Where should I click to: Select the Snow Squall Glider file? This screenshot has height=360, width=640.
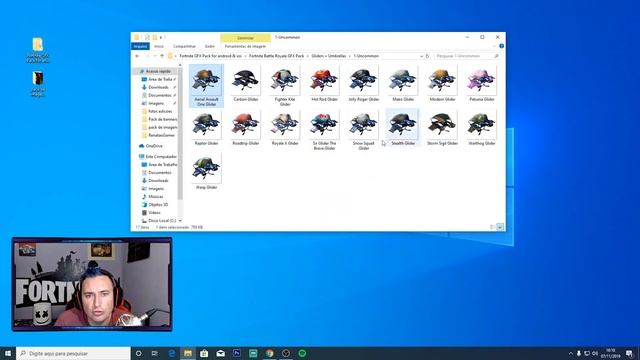pos(364,130)
